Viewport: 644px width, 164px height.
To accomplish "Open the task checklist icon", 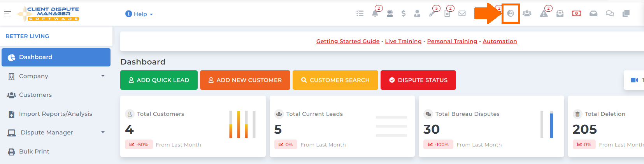I will point(360,14).
